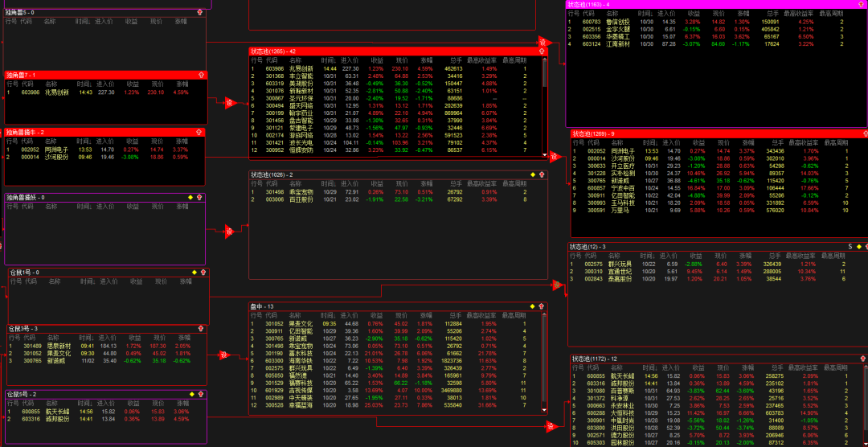Viewport: 868px width, 447px height.
Task: Click 仓鼠5号 - 2 panel title
Action: click(23, 394)
